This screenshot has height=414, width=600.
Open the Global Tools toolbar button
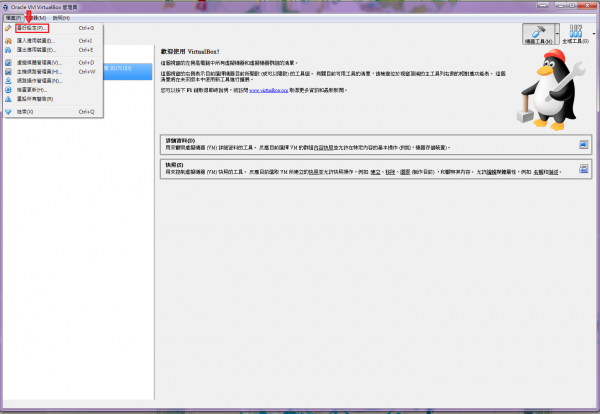pos(576,34)
